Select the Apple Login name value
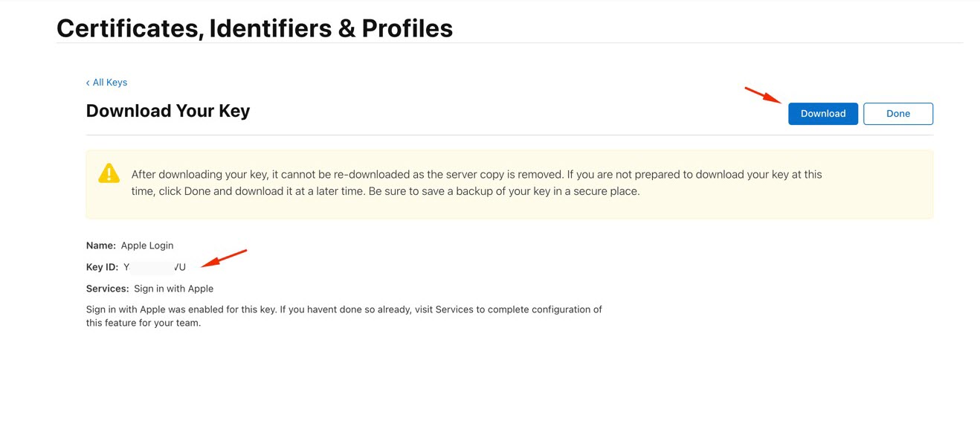 click(x=147, y=245)
